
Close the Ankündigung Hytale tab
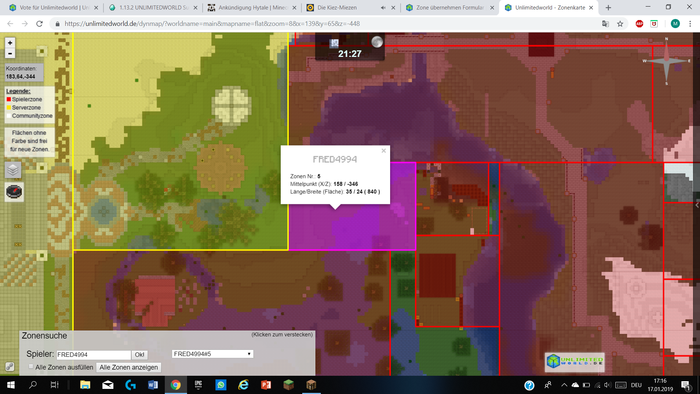pos(294,8)
